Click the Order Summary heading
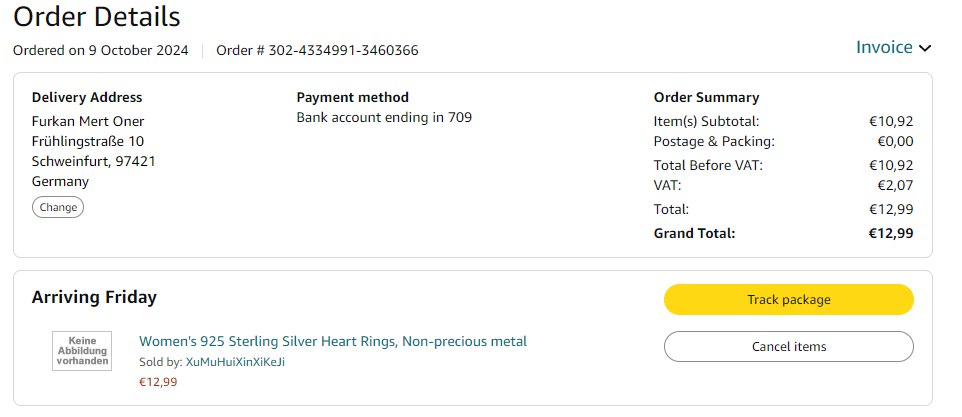Image resolution: width=962 pixels, height=417 pixels. pos(706,97)
